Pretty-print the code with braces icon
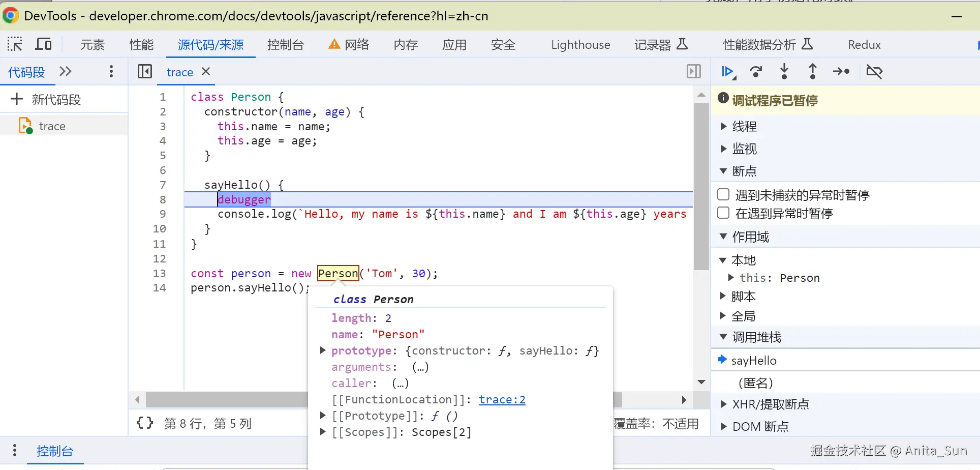Viewport: 980px width, 470px height. [x=145, y=423]
